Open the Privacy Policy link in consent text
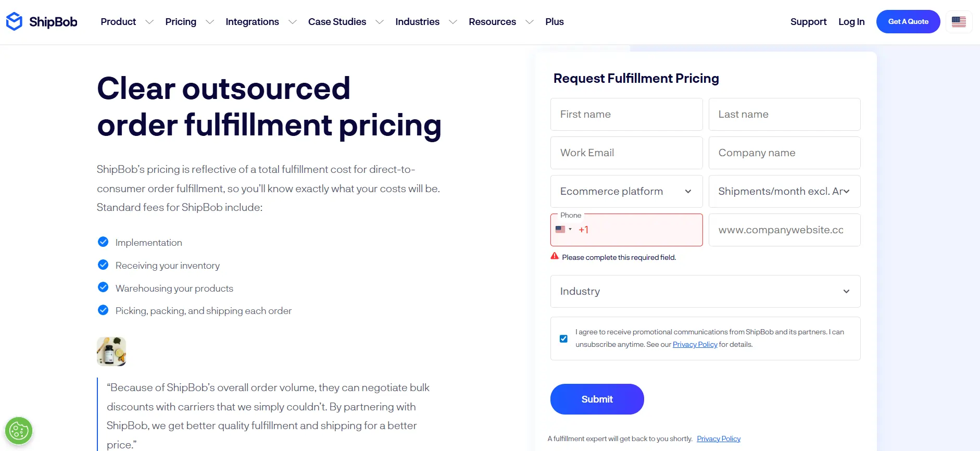980x451 pixels. (x=695, y=344)
